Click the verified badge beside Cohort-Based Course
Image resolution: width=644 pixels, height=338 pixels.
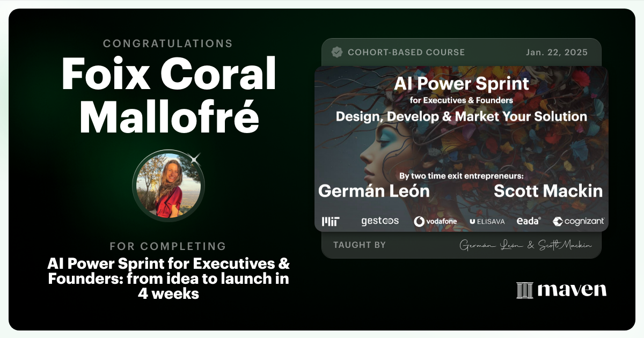(337, 52)
